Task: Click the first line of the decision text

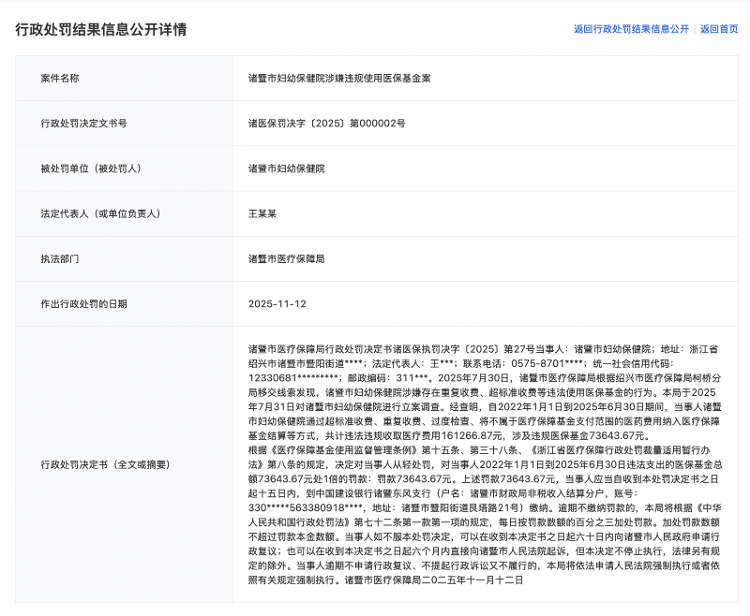Action: coord(490,349)
